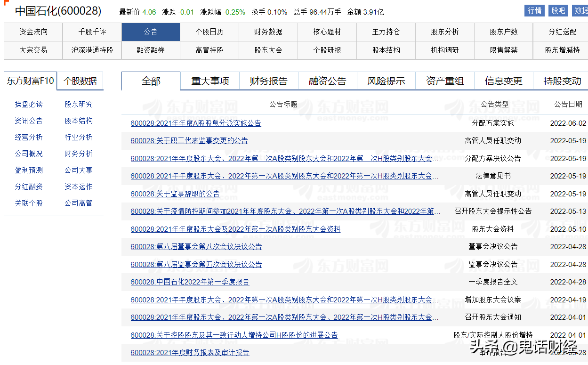588x365 pixels.
Task: Filter announcements by 风险提示
Action: pyautogui.click(x=387, y=81)
